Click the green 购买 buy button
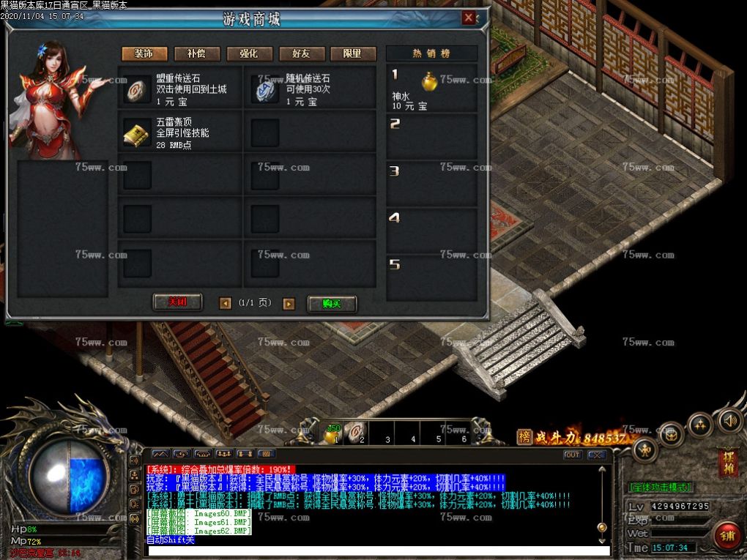 (x=332, y=304)
